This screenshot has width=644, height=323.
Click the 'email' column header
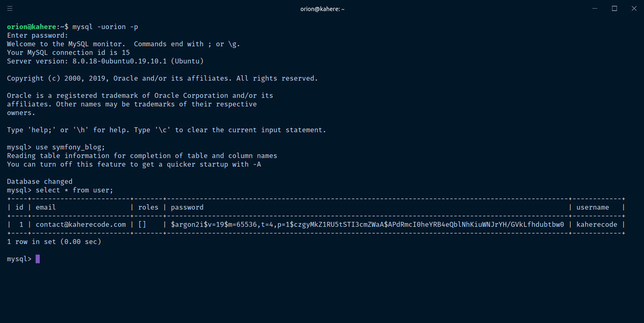(45, 207)
